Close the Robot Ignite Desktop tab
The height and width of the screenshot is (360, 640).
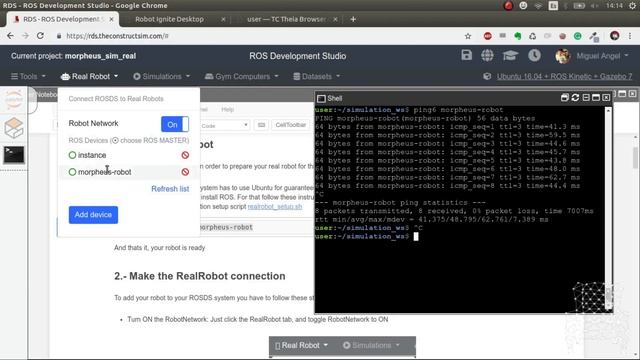pos(223,19)
